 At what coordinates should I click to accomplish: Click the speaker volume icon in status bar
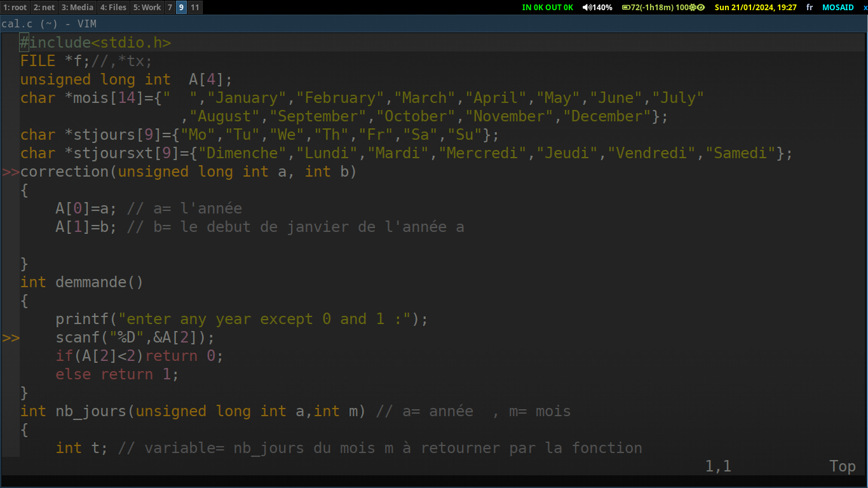click(x=587, y=8)
